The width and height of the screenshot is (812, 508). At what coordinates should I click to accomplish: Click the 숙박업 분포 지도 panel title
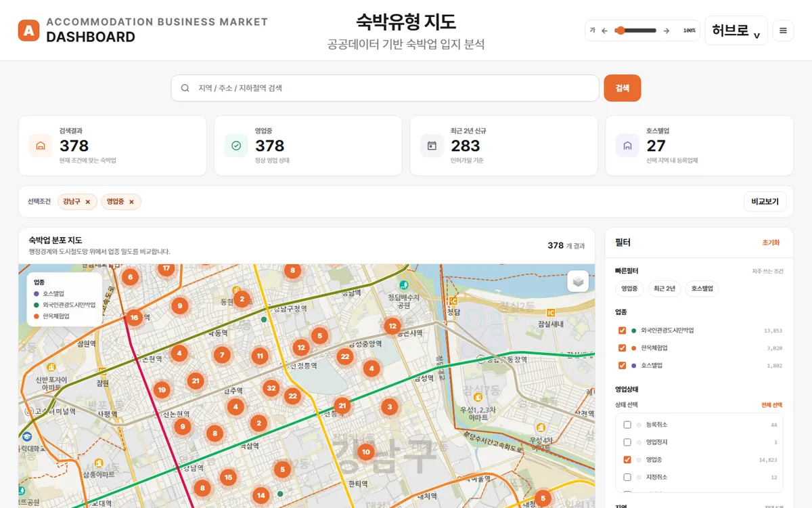tap(55, 240)
